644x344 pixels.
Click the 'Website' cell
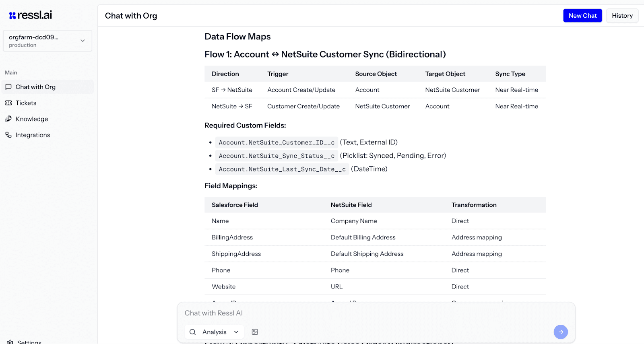pyautogui.click(x=224, y=287)
